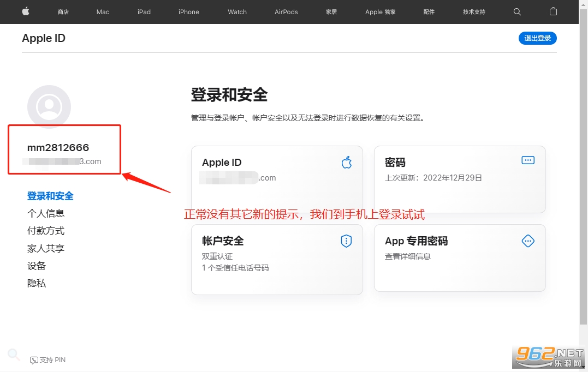Click the Apple logo in navigation bar
Viewport: 588px width, 372px height.
point(26,11)
